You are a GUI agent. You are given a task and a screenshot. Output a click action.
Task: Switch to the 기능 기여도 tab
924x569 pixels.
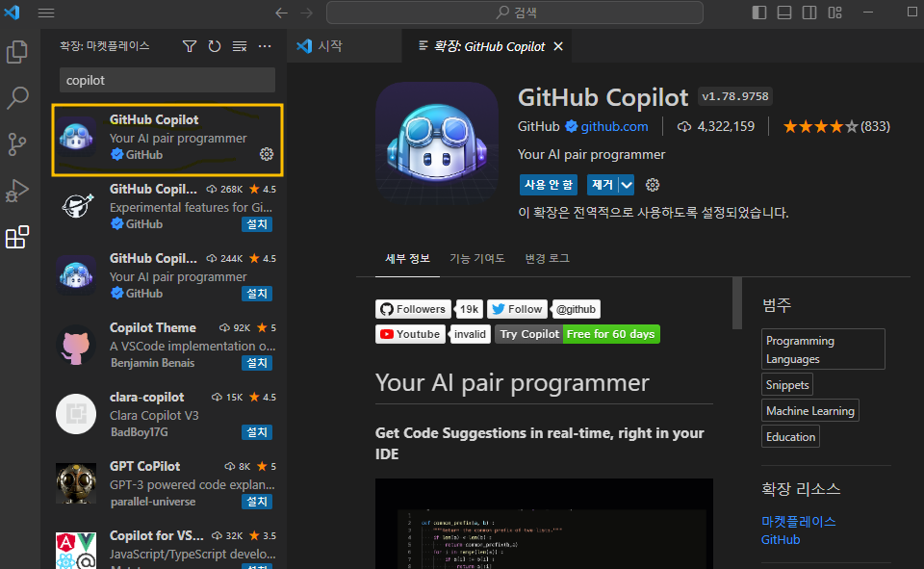477,258
